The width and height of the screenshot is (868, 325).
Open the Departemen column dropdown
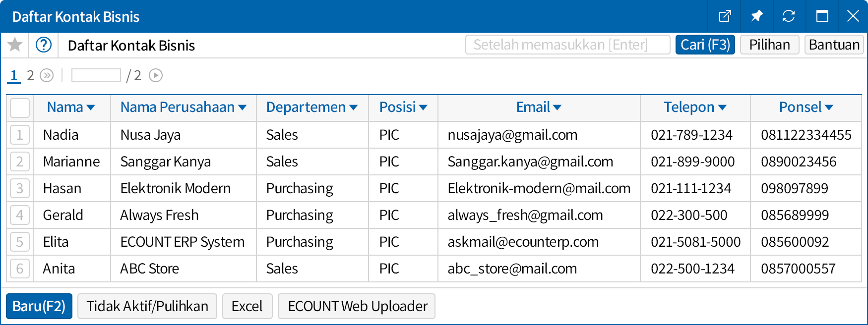[353, 108]
